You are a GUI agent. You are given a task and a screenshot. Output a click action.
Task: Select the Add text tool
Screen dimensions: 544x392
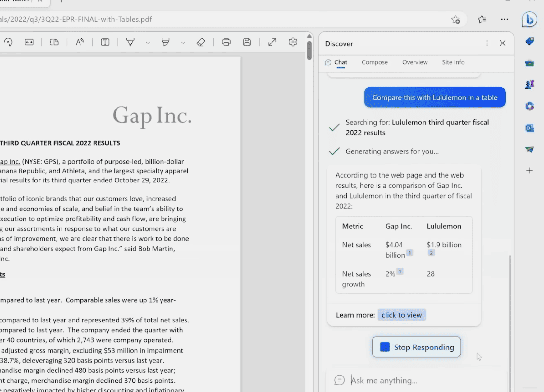coord(105,42)
